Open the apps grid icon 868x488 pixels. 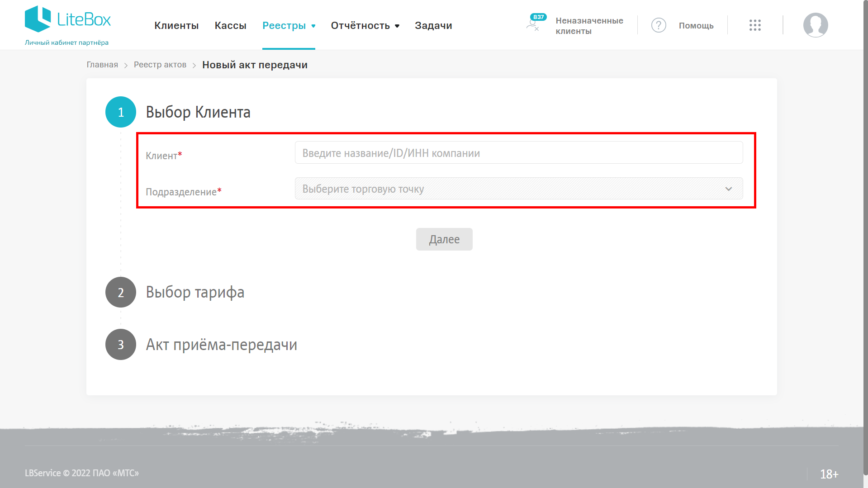[755, 25]
